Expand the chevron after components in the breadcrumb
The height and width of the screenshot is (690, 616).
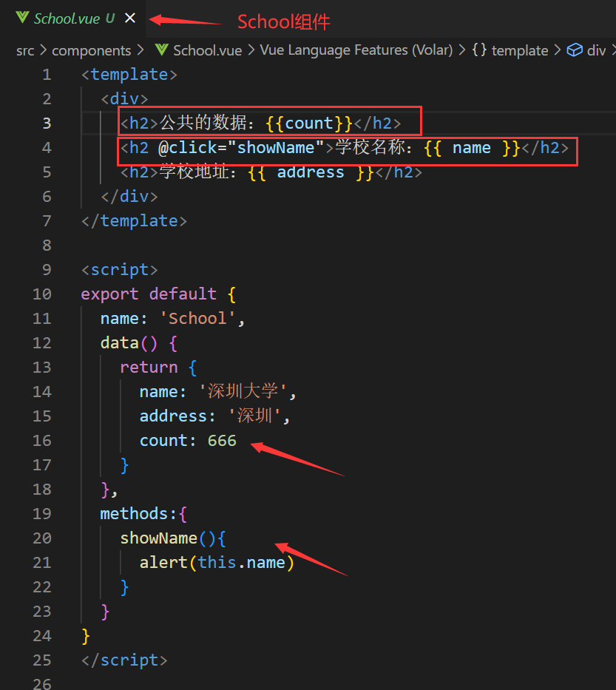[141, 50]
